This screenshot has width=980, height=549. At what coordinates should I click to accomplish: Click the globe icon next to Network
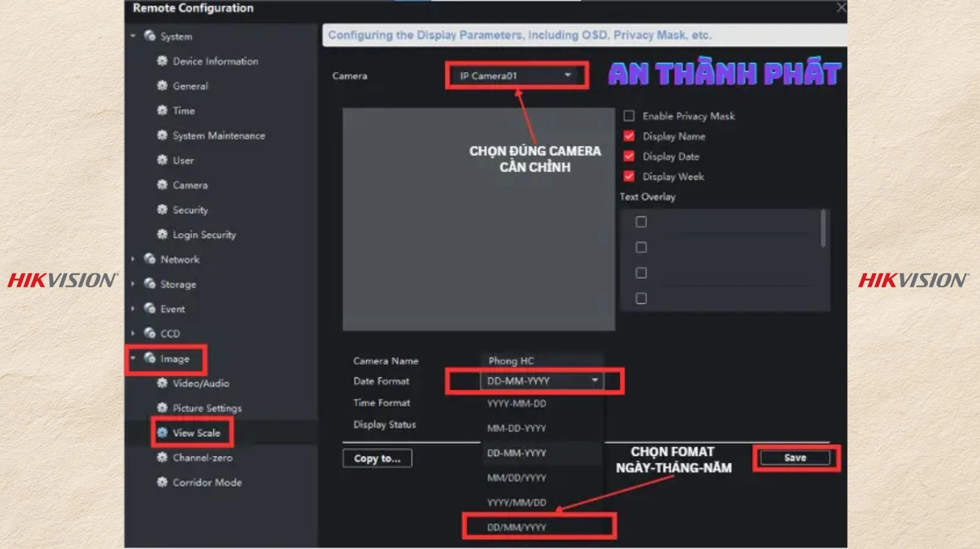(x=149, y=259)
